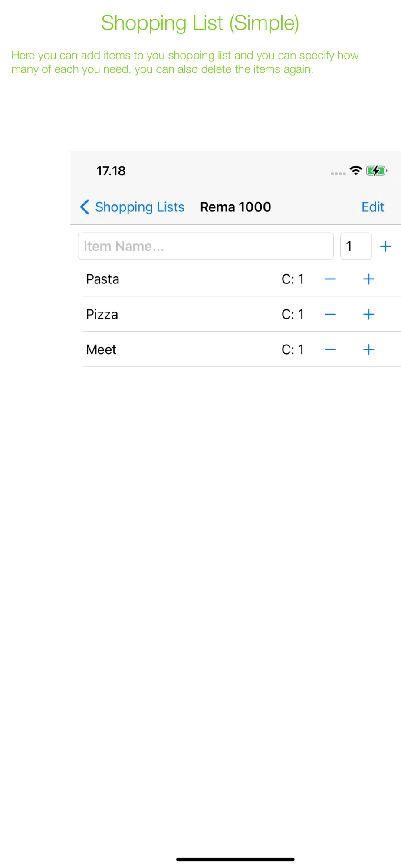401x868 pixels.
Task: Tap the back chevron arrow
Action: pos(85,207)
